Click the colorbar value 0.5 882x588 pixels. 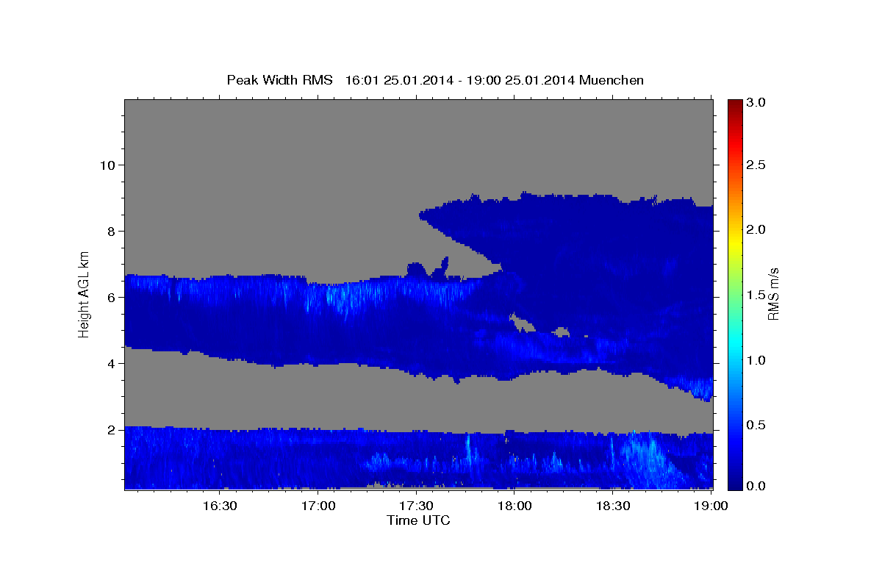[x=758, y=425]
